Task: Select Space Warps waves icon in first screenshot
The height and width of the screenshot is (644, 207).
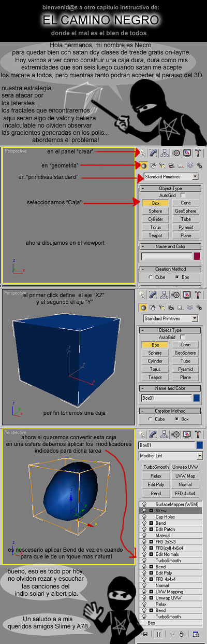Action: (189, 165)
